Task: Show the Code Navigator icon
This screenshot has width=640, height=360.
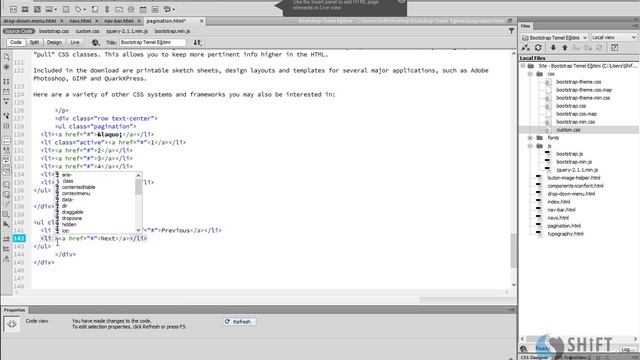Action: 6,67
